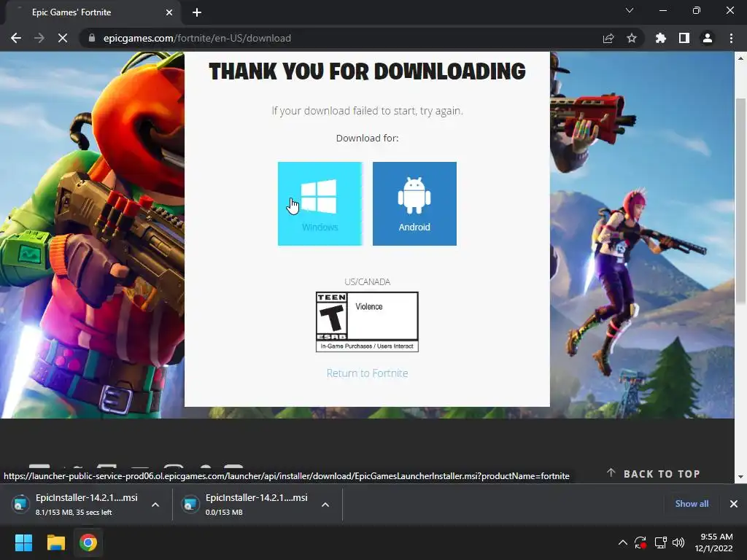Stop loading the page

[63, 38]
